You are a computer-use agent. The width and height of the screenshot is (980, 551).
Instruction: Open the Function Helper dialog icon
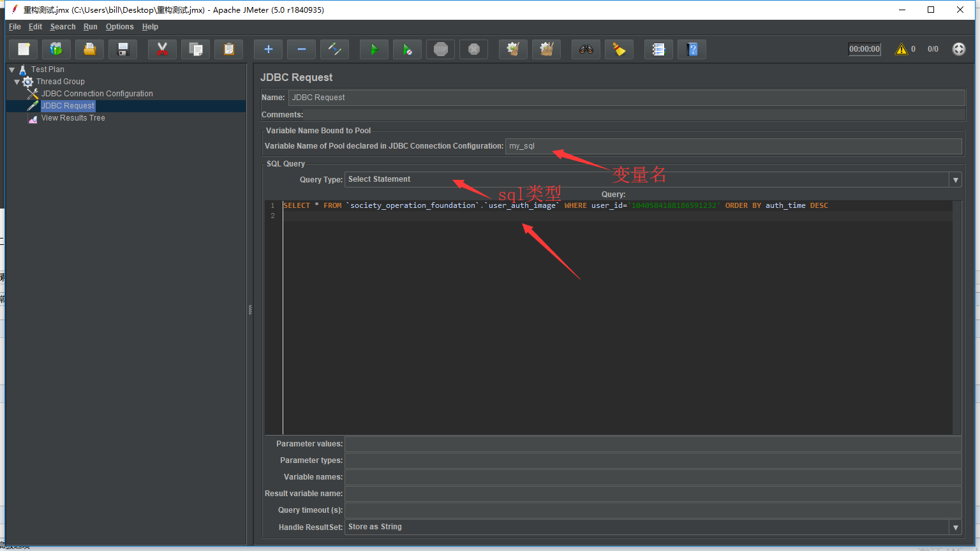coord(659,49)
